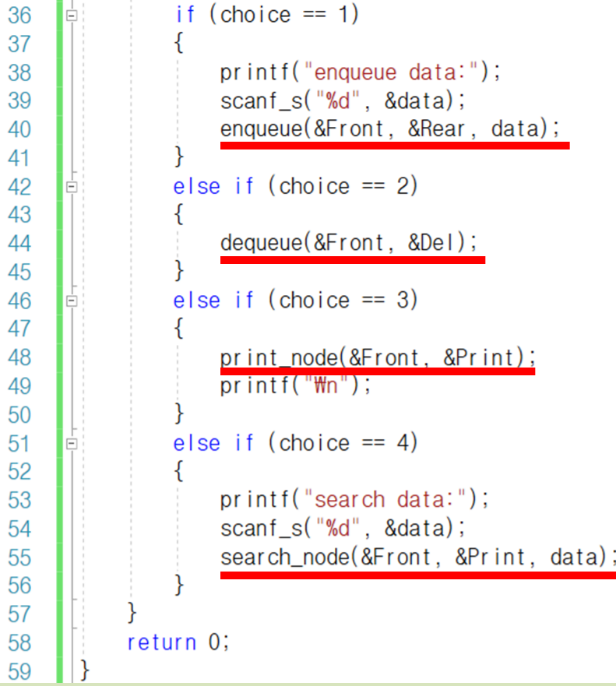
Task: Click the dequeue(&Front, &Del) call
Action: pyautogui.click(x=349, y=243)
